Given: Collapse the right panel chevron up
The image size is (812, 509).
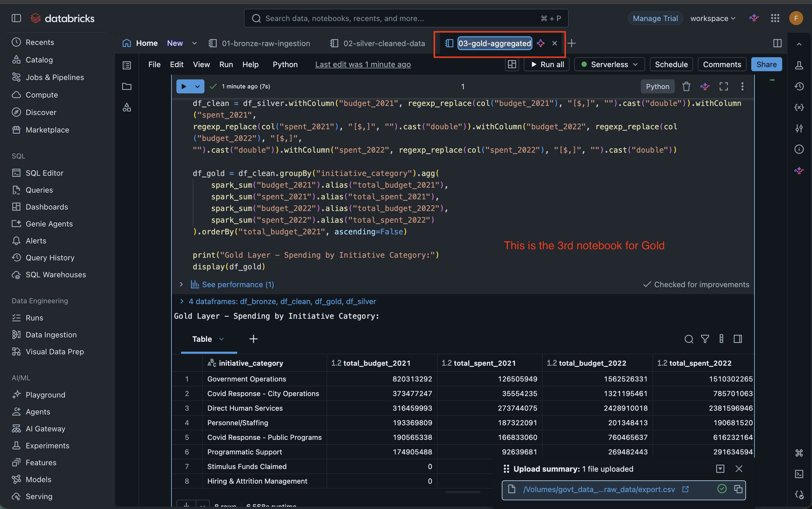Looking at the screenshot, I should point(799,44).
